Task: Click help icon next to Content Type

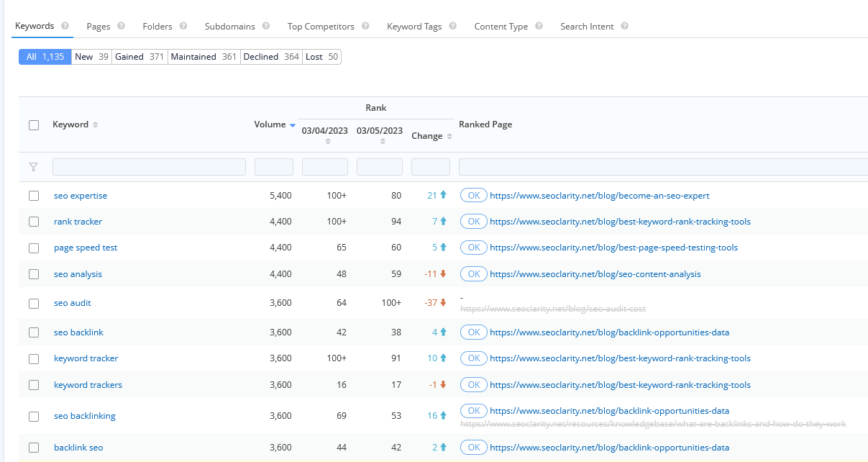Action: [x=539, y=26]
